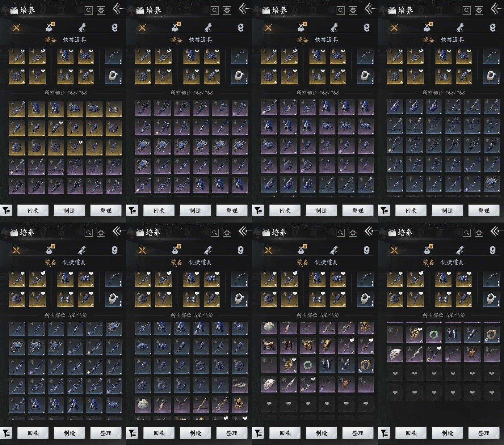Open settings gear in the top-left panel

[101, 11]
